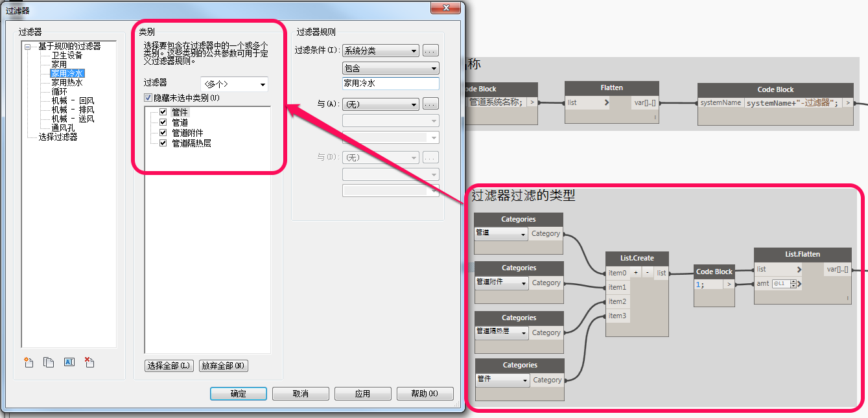
Task: Select 家用热水 filter in tree
Action: tap(67, 82)
